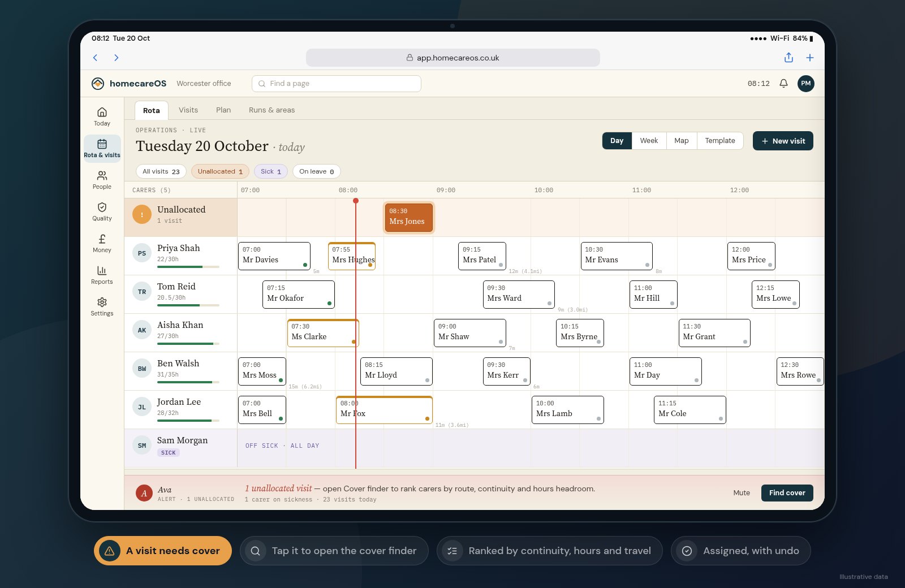Viewport: 905px width, 588px height.
Task: Click the homecareOS logo
Action: tap(129, 83)
